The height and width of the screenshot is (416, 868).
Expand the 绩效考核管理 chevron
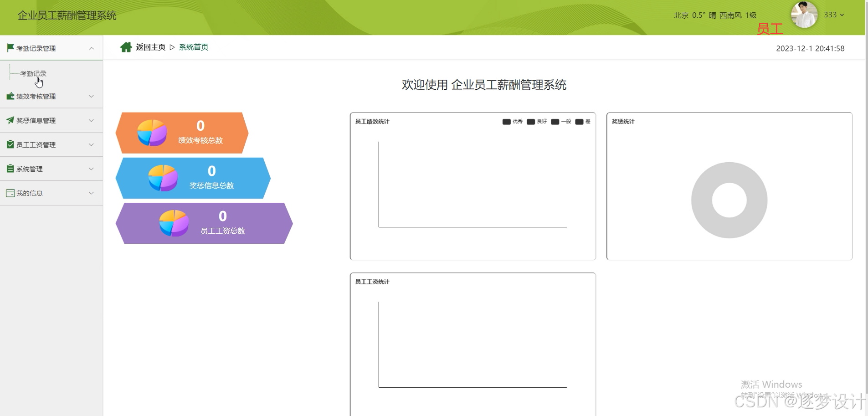coord(91,96)
